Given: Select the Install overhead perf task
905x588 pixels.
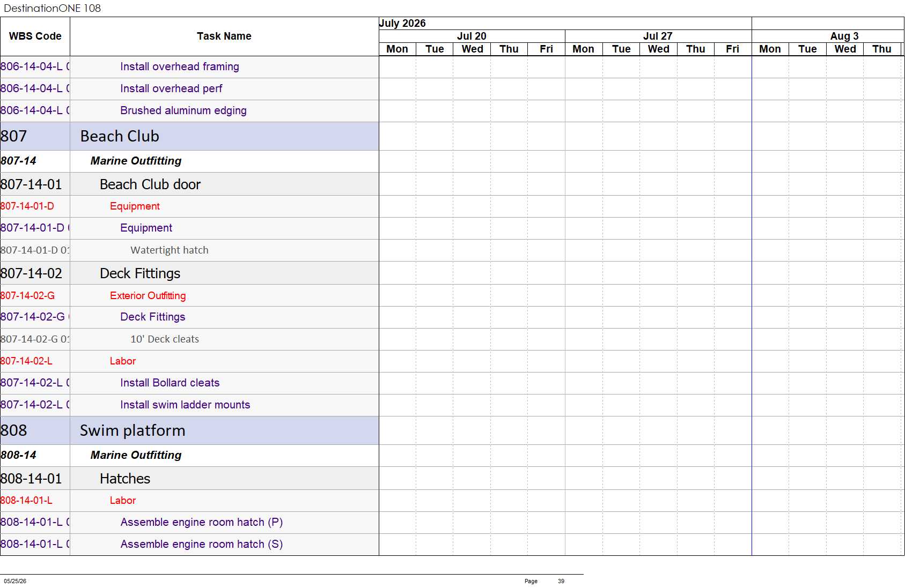Looking at the screenshot, I should [x=189, y=89].
